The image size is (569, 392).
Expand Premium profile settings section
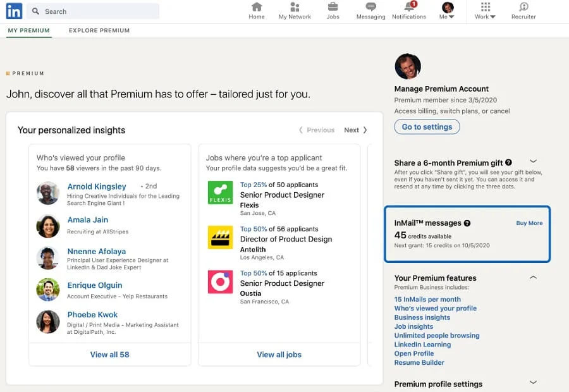(533, 383)
